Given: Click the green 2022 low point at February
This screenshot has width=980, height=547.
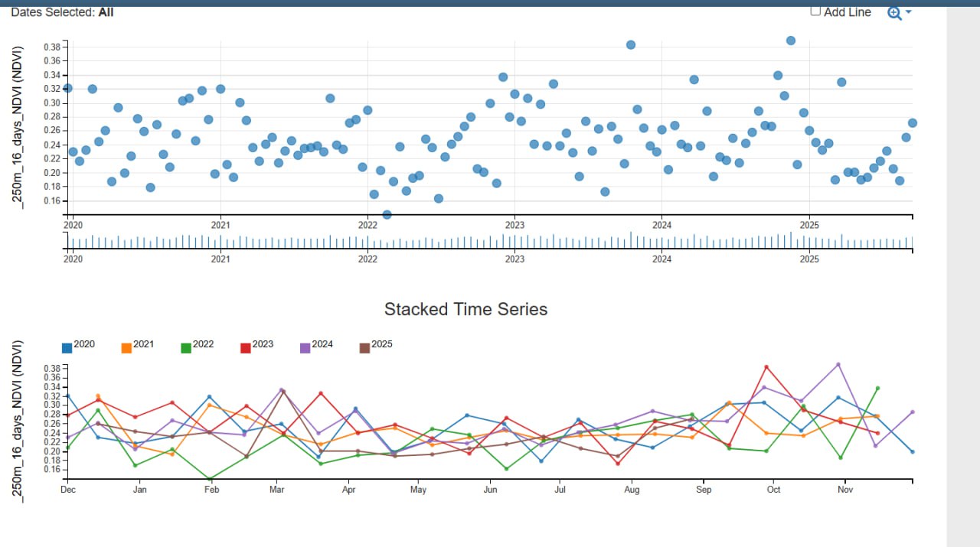Looking at the screenshot, I should pos(211,480).
